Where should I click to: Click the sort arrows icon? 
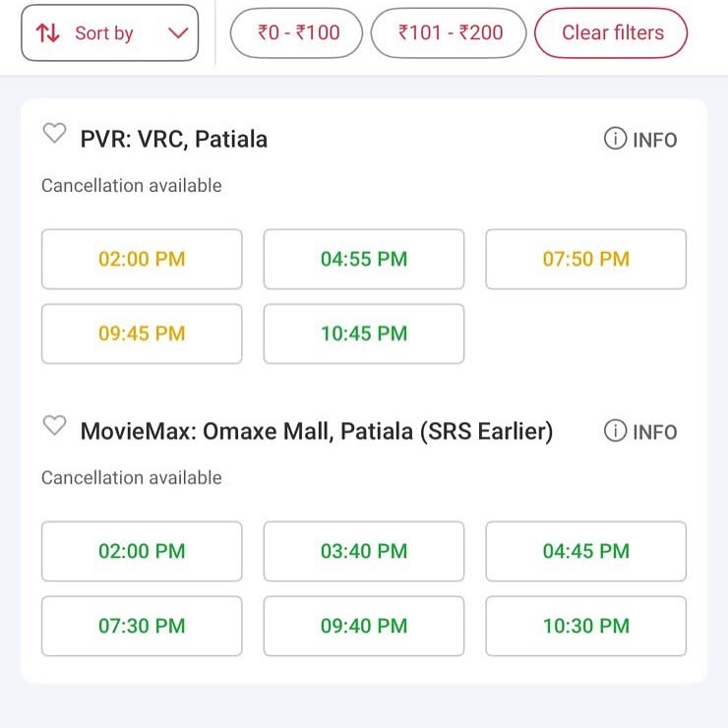(x=48, y=33)
